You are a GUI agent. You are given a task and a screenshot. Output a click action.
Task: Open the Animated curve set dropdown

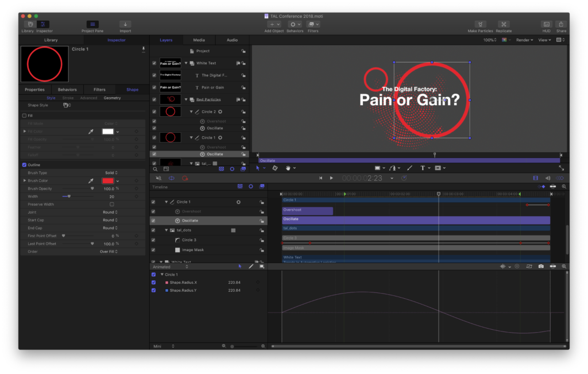[170, 267]
